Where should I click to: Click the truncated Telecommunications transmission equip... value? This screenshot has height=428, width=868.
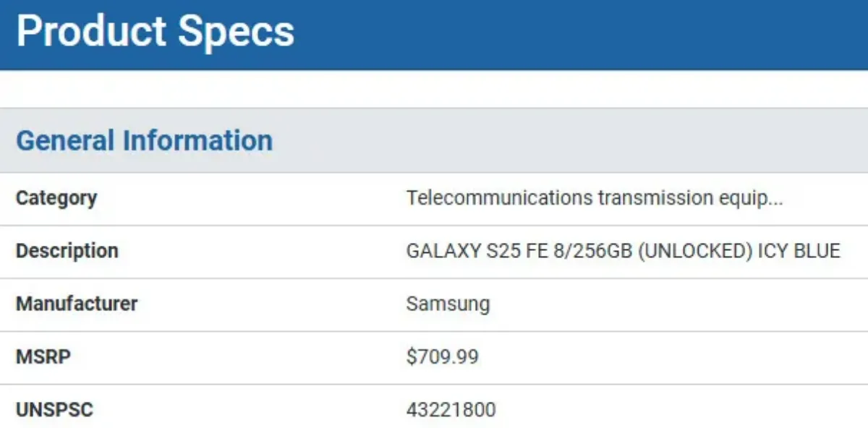coord(595,198)
